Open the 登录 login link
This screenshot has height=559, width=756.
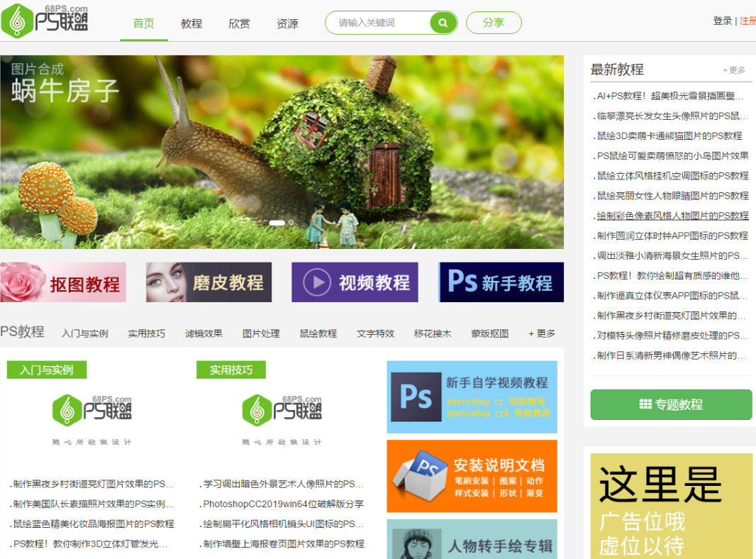(722, 21)
